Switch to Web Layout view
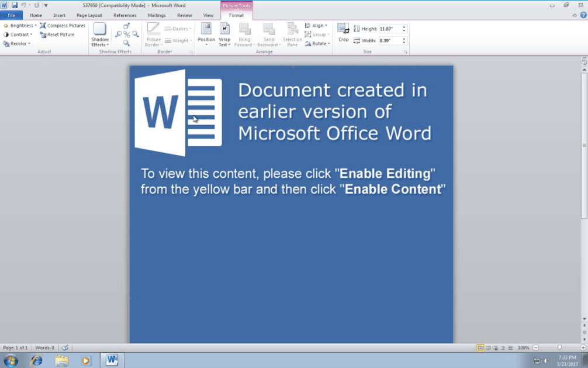 coord(496,348)
